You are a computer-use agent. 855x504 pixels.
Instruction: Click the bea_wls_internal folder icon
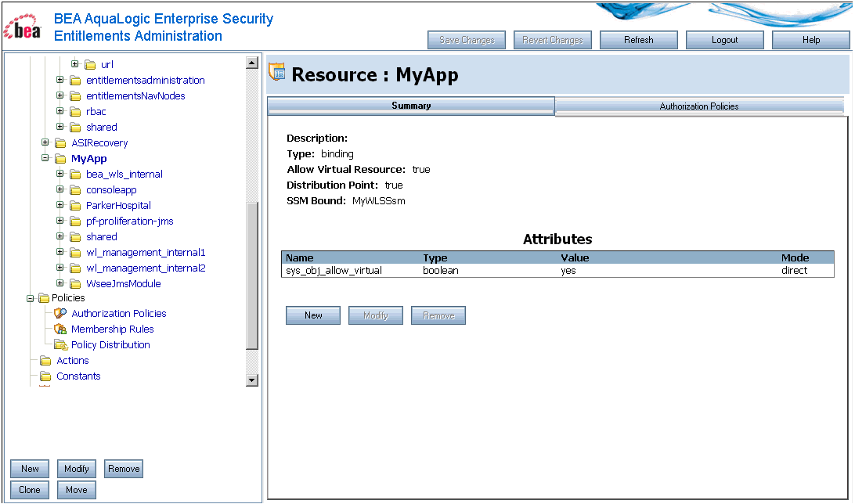pos(75,175)
